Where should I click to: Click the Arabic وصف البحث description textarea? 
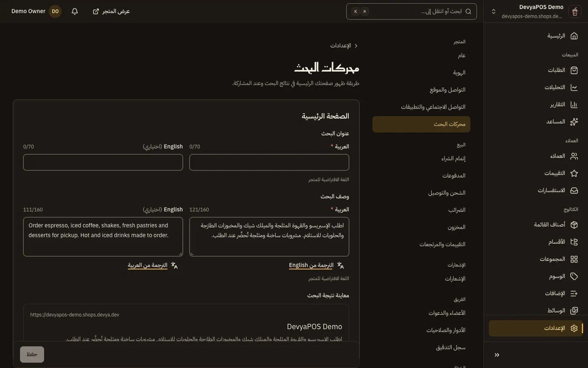tap(269, 237)
